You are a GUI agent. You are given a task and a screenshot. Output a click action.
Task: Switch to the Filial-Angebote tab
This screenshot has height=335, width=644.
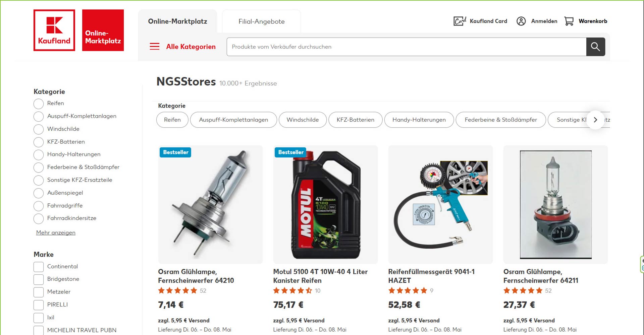[262, 21]
